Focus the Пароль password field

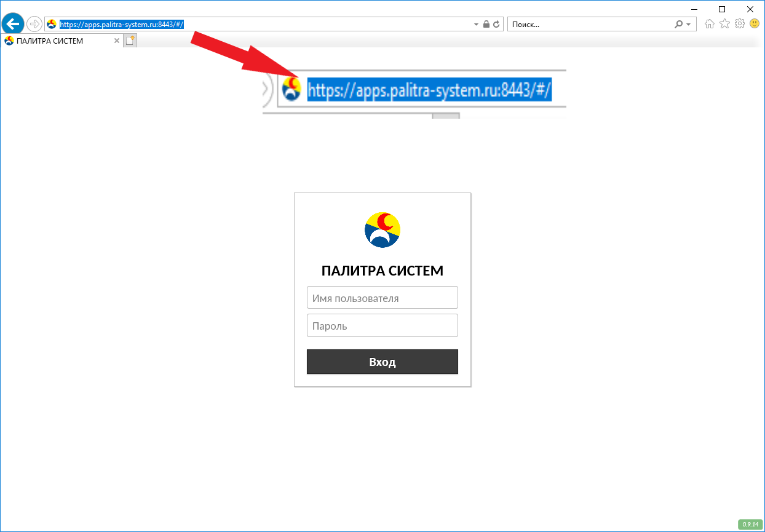tap(382, 326)
